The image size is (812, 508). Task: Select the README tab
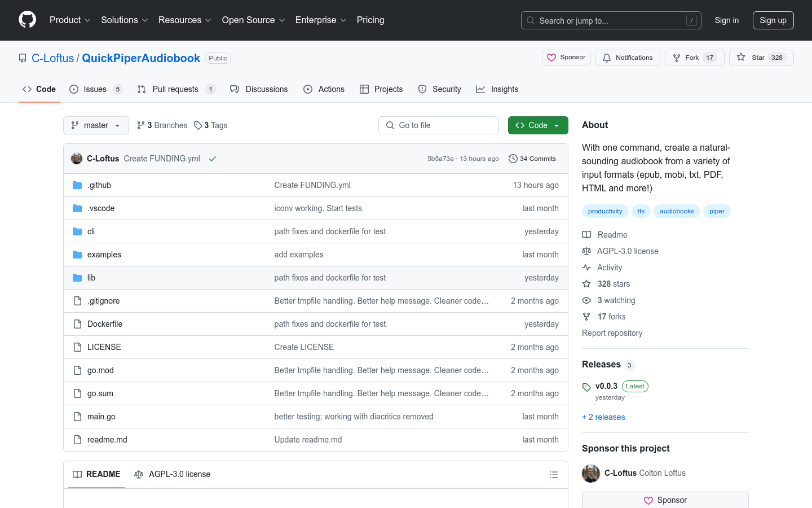coord(96,474)
